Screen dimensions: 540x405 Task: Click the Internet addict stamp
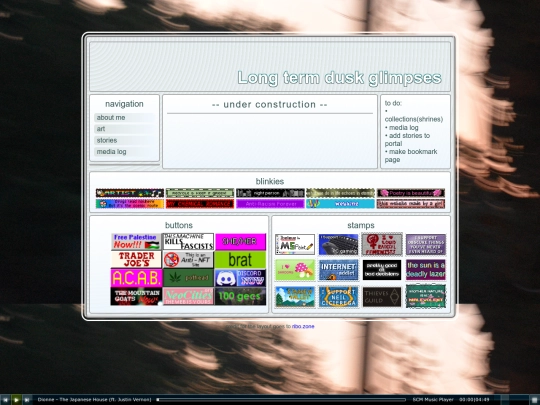(339, 270)
